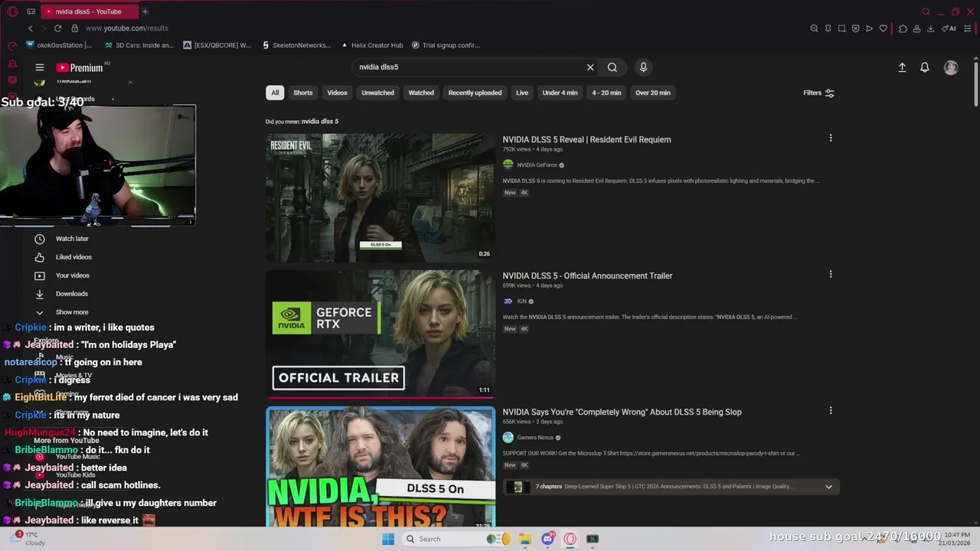This screenshot has height=551, width=980.
Task: Click the 'nvidia dlss 5' suggestion link
Action: point(320,122)
